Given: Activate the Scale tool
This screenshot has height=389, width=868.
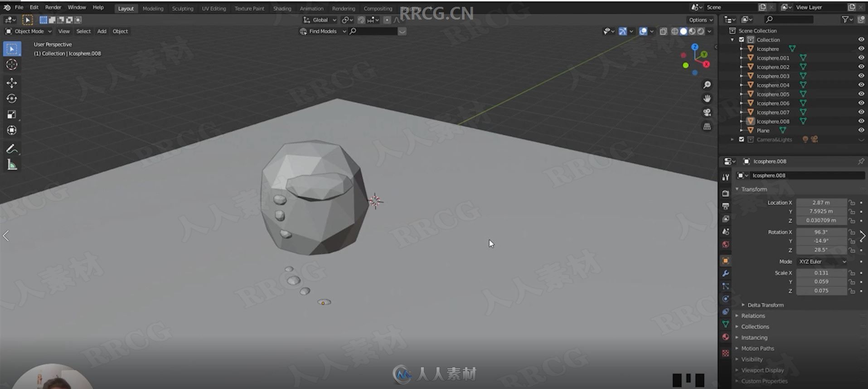Looking at the screenshot, I should [12, 114].
